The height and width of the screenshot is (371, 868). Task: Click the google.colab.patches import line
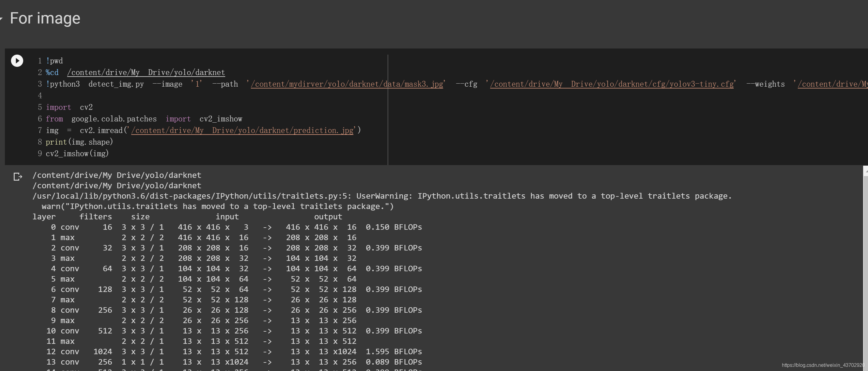144,119
